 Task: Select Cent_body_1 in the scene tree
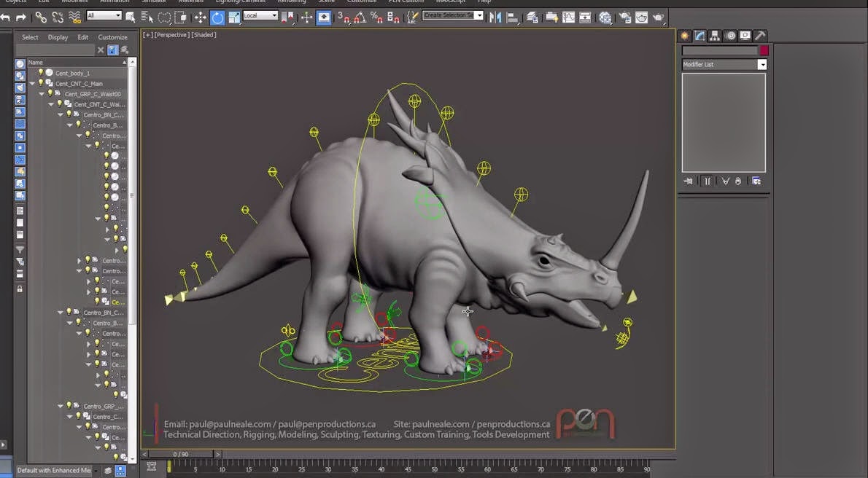[x=72, y=73]
